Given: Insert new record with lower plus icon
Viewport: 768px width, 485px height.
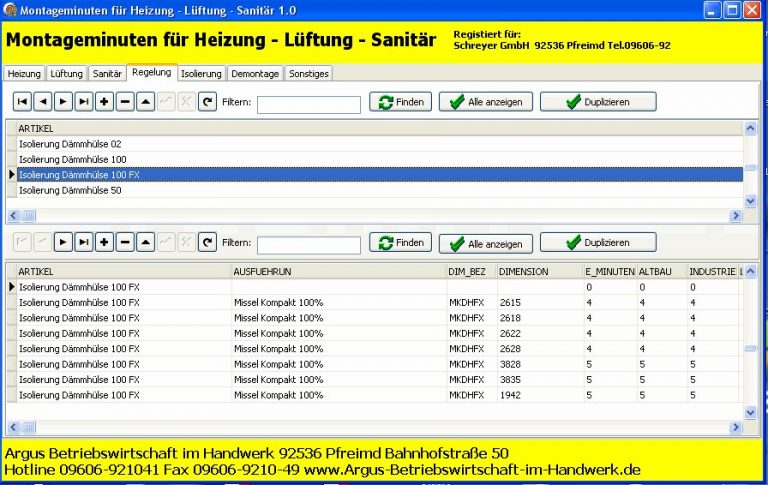Looking at the screenshot, I should (x=104, y=242).
